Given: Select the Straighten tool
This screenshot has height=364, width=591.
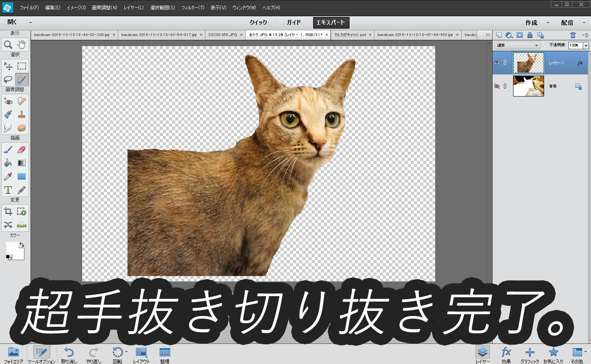Looking at the screenshot, I should pos(22,225).
